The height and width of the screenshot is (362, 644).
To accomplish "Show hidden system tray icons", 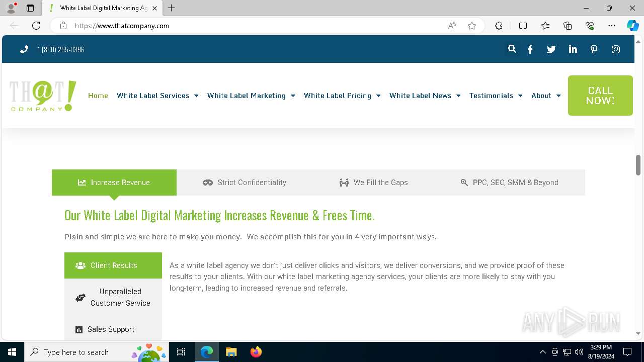I will coord(542,352).
